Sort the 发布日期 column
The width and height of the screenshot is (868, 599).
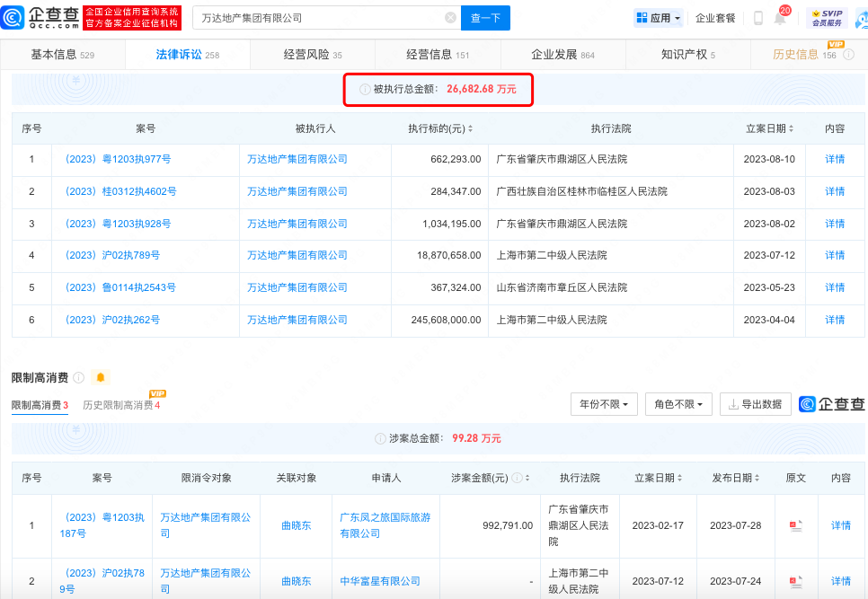pos(757,479)
